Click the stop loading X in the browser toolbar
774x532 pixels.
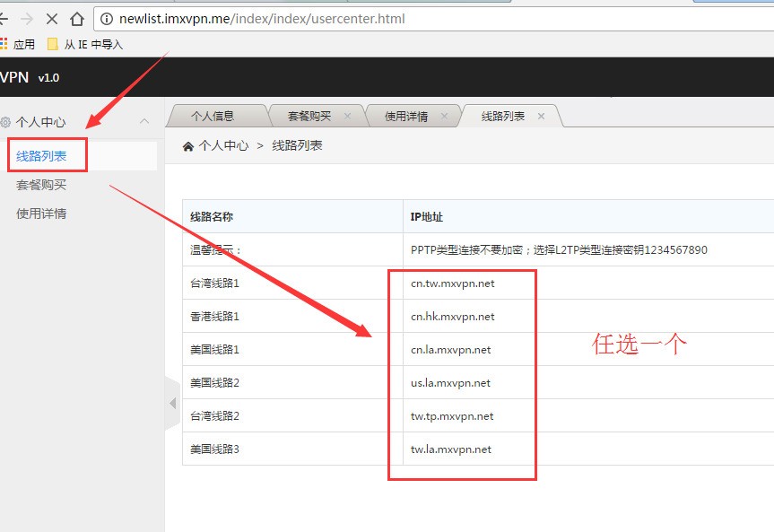50,18
